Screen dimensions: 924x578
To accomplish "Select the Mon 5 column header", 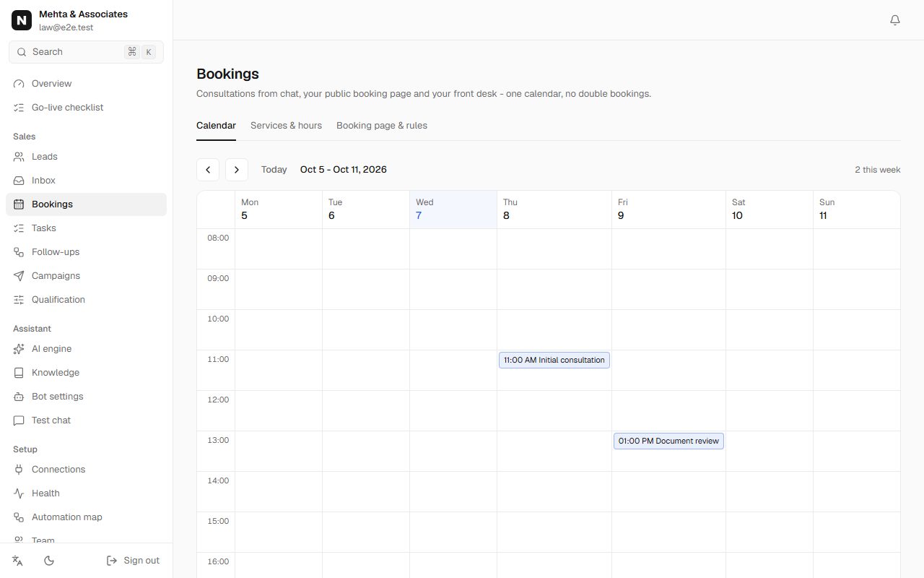I will [279, 210].
